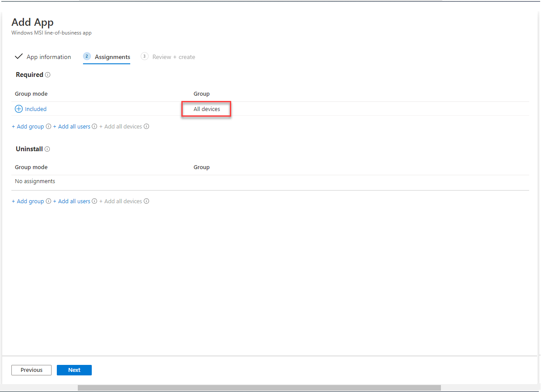The image size is (541, 392).
Task: Click the info icon beside Uninstall
Action: pyautogui.click(x=48, y=149)
